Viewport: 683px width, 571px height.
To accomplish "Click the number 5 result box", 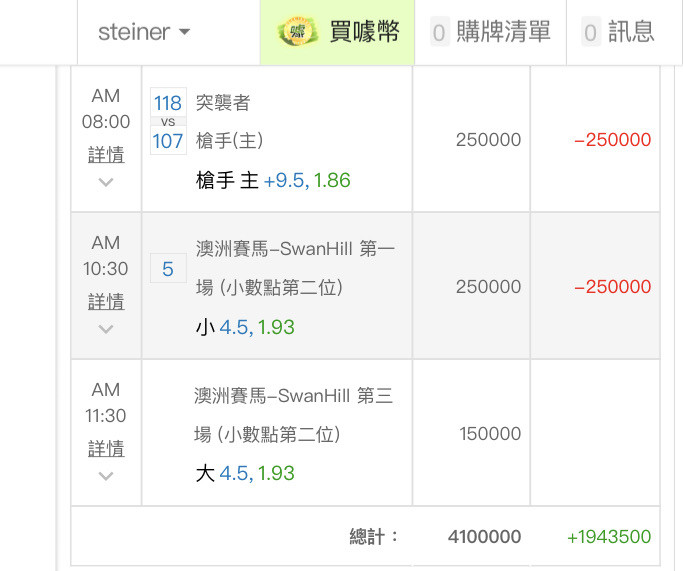I will (x=167, y=269).
